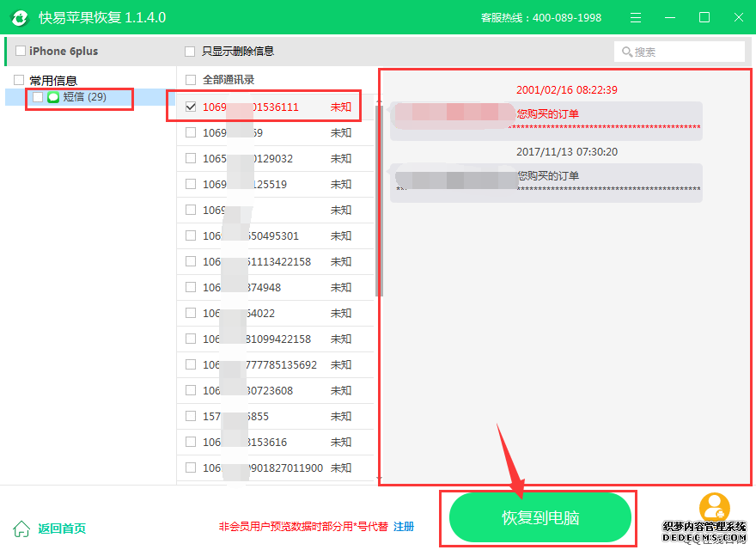Check the contact ending 50495301
Screen dimensions: 756x550
pos(191,235)
